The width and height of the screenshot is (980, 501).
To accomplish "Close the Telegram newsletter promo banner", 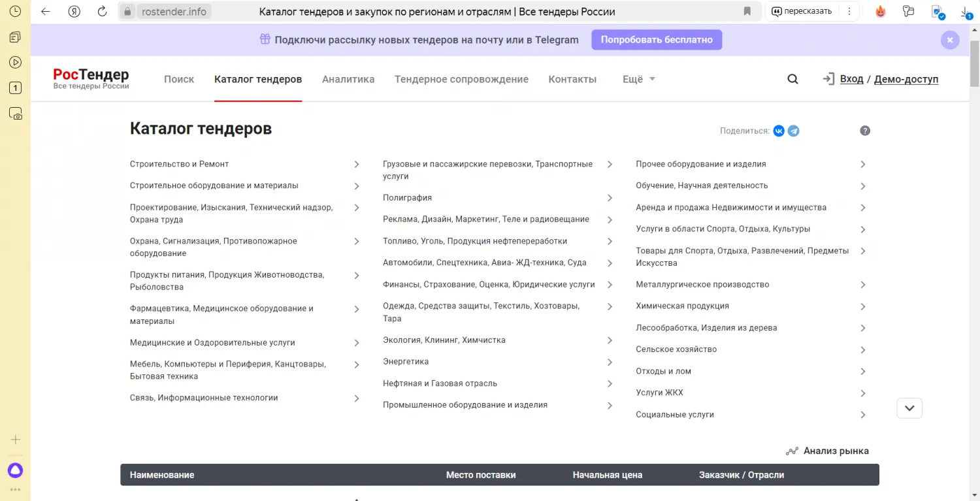I will (x=949, y=40).
